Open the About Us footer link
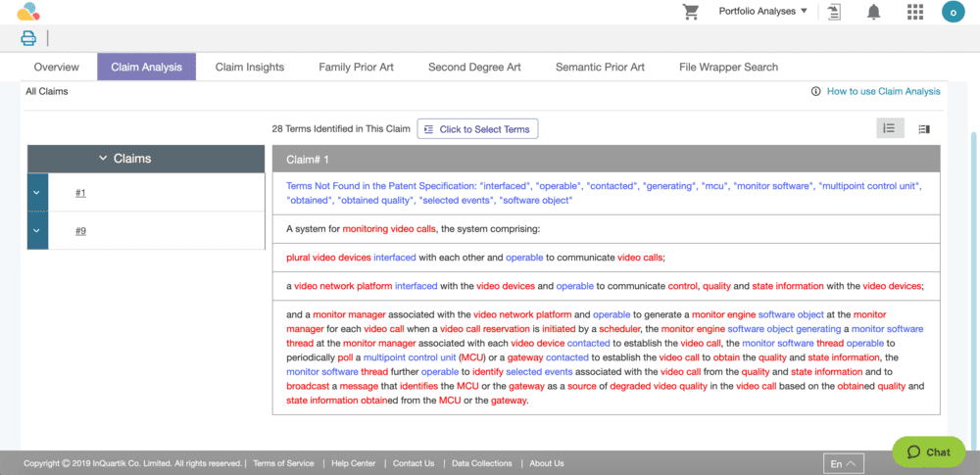Viewport: 980px width, 475px height. pos(547,464)
